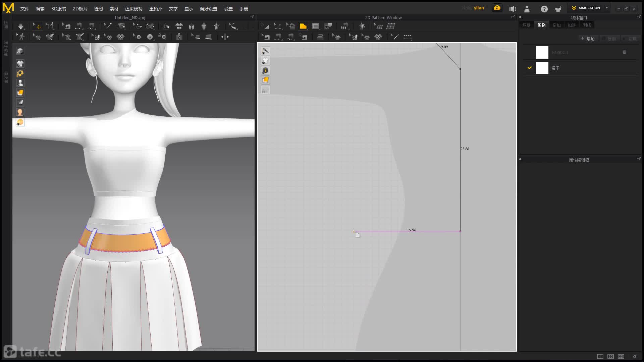Click the delete icon in FABRIC 1 row

[624, 52]
